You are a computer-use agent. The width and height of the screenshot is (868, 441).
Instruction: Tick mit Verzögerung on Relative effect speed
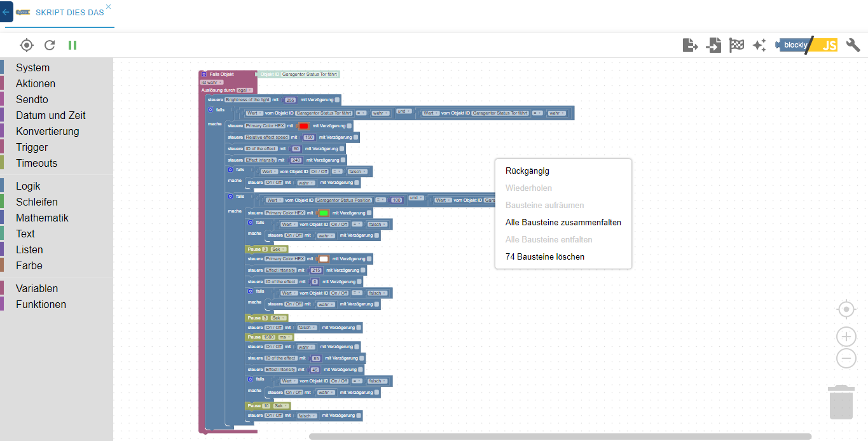[356, 137]
